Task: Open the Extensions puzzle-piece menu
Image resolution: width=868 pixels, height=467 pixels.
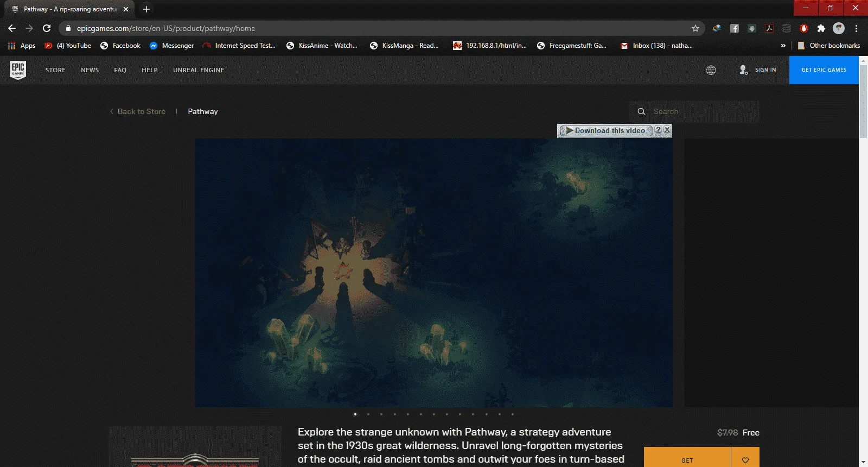Action: pos(821,28)
